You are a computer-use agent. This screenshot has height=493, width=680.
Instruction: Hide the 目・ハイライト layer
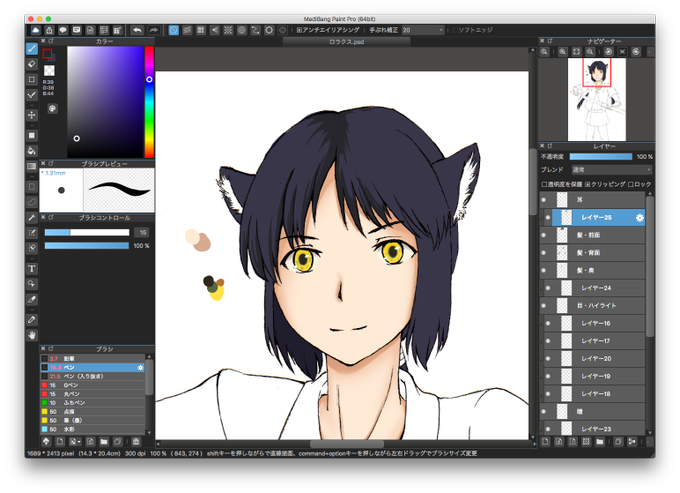(x=544, y=306)
